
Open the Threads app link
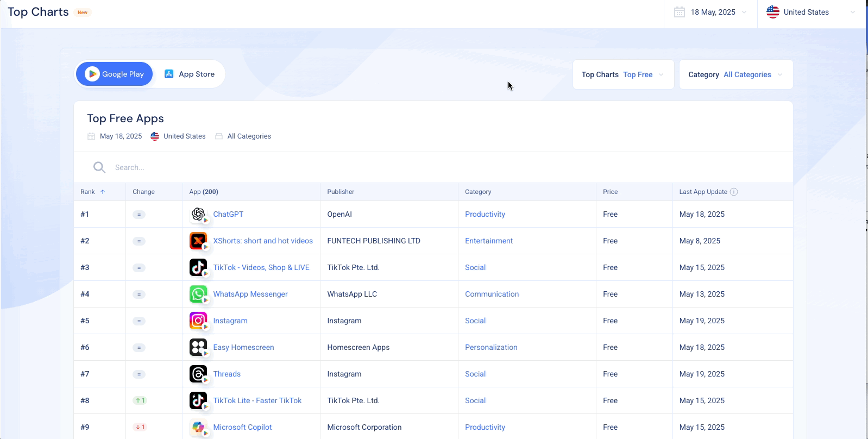pos(227,374)
